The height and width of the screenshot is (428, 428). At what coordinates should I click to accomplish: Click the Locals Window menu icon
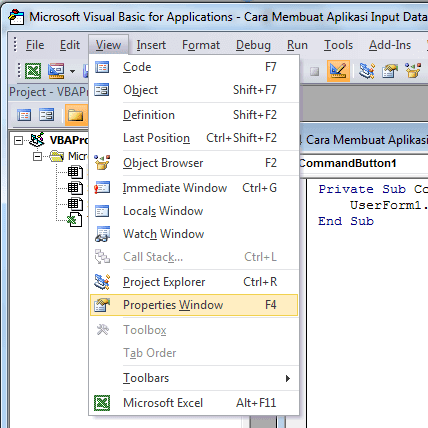[102, 211]
